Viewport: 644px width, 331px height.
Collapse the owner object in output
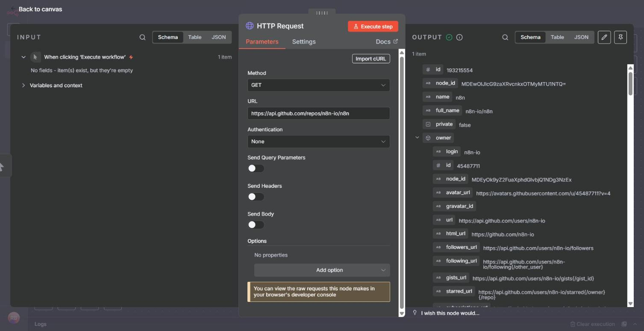click(417, 138)
